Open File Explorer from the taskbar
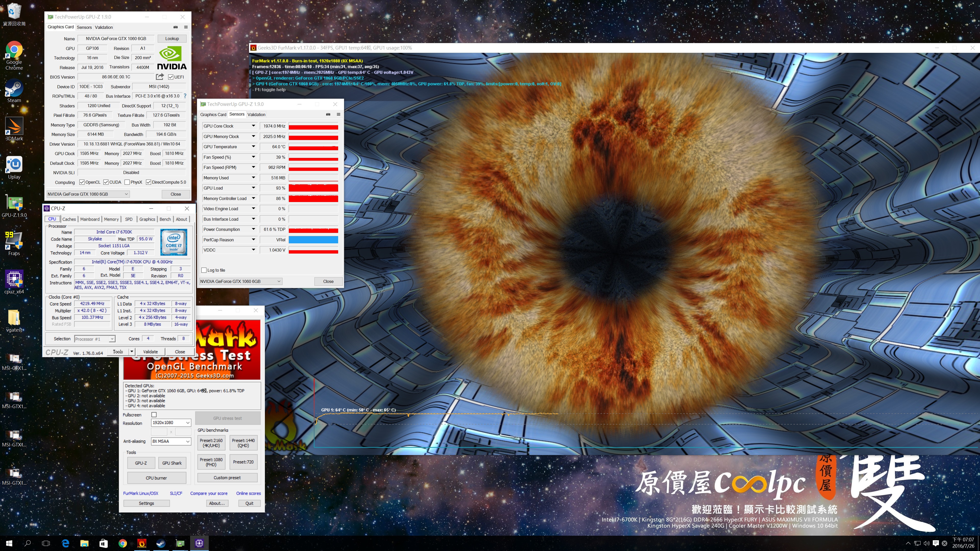Viewport: 980px width, 551px height. coord(84,543)
